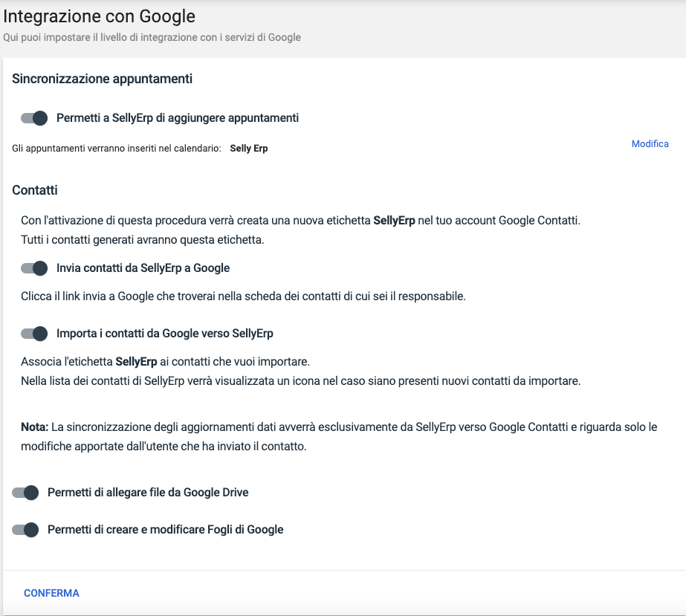Viewport: 686px width, 616px height.
Task: Click bold 'SellyErp' in the 'Associa l'etichetta' line
Action: point(136,362)
